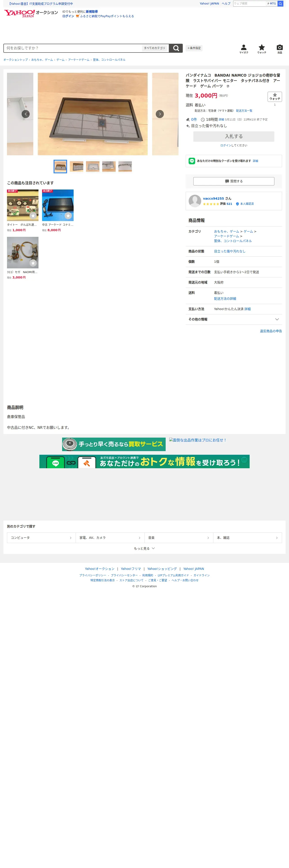Click 詳細 next to remaining time
The image size is (289, 868).
221,120
